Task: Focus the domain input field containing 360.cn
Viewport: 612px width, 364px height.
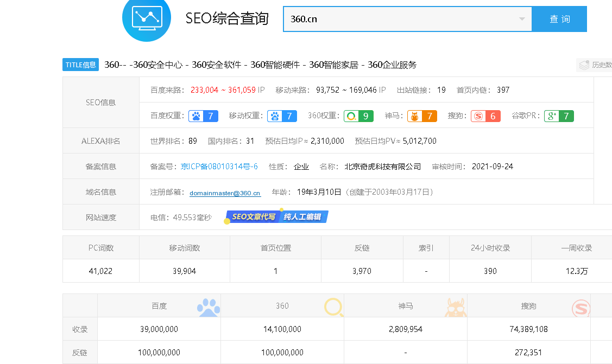Action: click(407, 18)
